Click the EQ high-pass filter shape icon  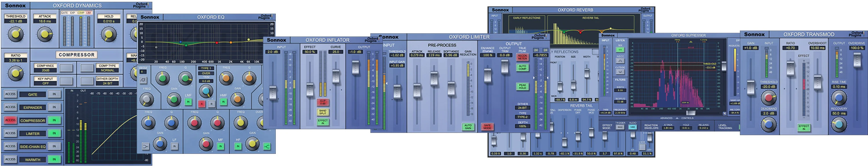pos(143,80)
